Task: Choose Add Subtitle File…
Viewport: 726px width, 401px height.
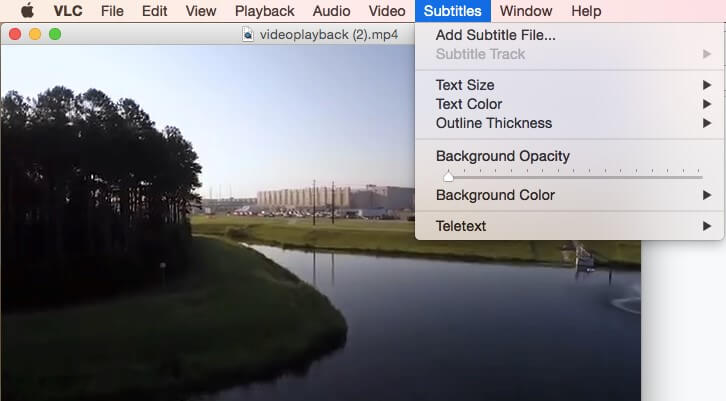Action: tap(570, 35)
